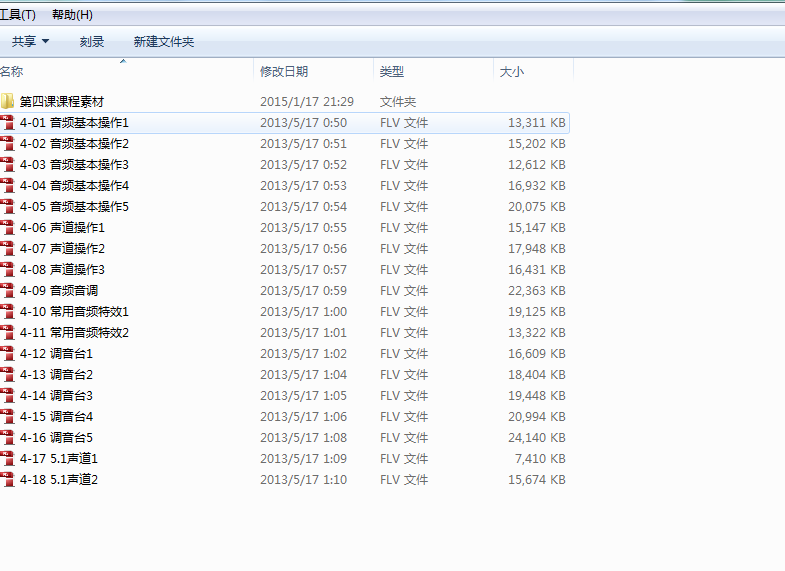Click file name 4-13 调音台2
Image resolution: width=785 pixels, height=571 pixels.
(x=56, y=375)
